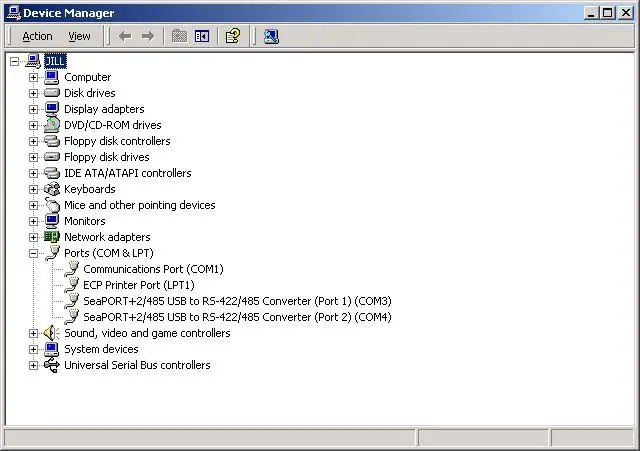
Task: Click the SeaPORT Port 1 (COM3) icon
Action: [x=72, y=301]
